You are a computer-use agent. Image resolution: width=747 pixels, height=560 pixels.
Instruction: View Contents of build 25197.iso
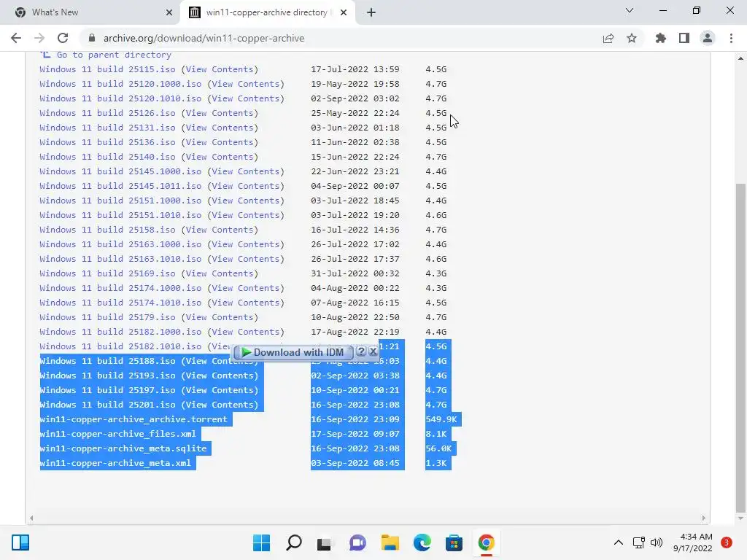coord(220,391)
